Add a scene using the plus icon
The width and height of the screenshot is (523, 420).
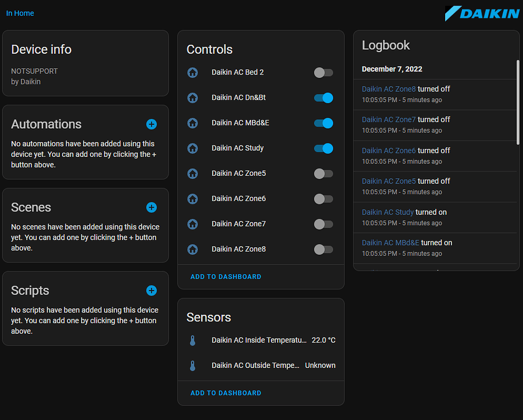click(x=151, y=207)
